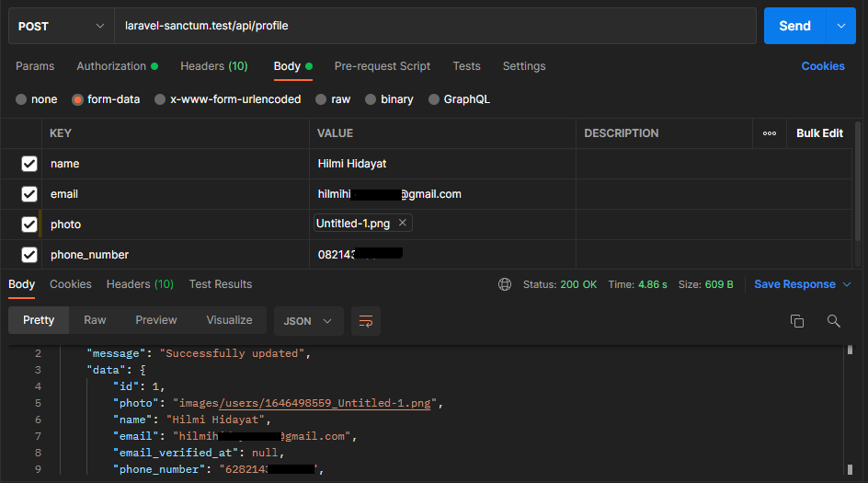The width and height of the screenshot is (868, 483).
Task: Select the GraphQL body radio button
Action: pyautogui.click(x=433, y=99)
